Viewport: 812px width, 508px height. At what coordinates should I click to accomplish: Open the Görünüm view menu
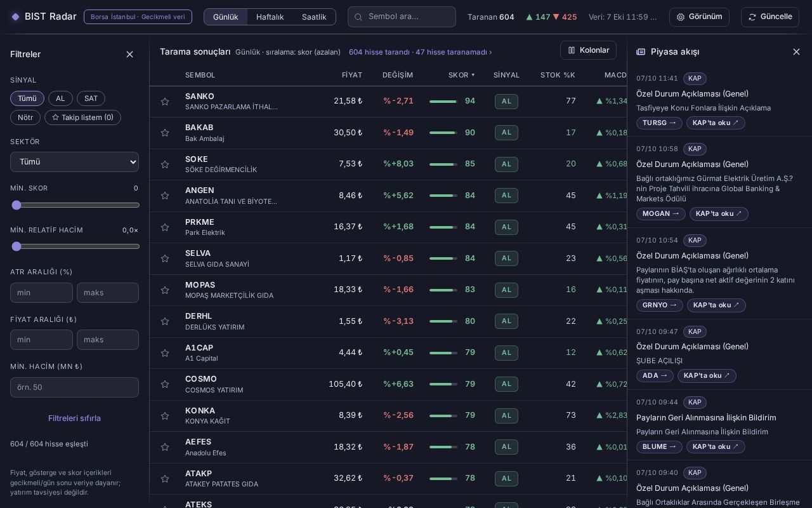tap(699, 17)
